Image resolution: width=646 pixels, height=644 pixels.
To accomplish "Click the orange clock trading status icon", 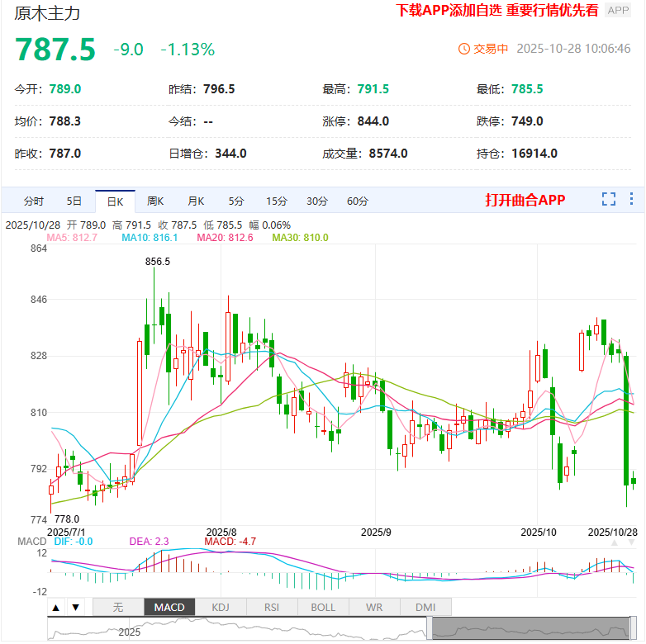I will (463, 49).
